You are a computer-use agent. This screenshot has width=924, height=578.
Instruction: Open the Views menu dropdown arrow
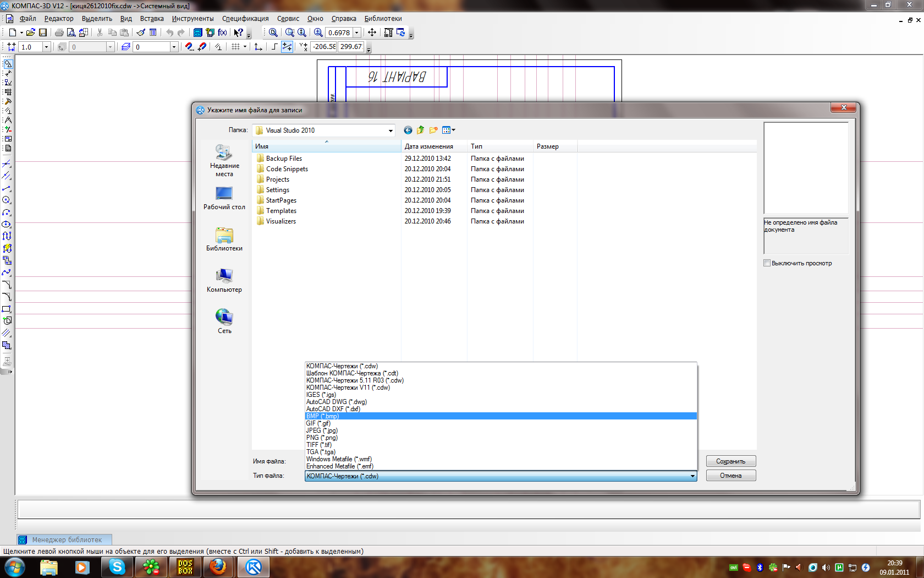[454, 130]
